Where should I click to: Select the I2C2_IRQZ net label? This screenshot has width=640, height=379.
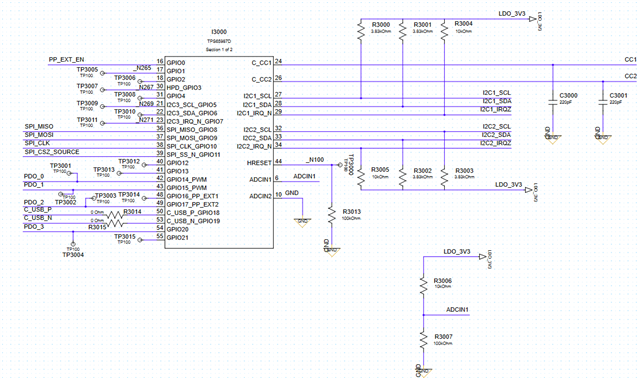[496, 143]
